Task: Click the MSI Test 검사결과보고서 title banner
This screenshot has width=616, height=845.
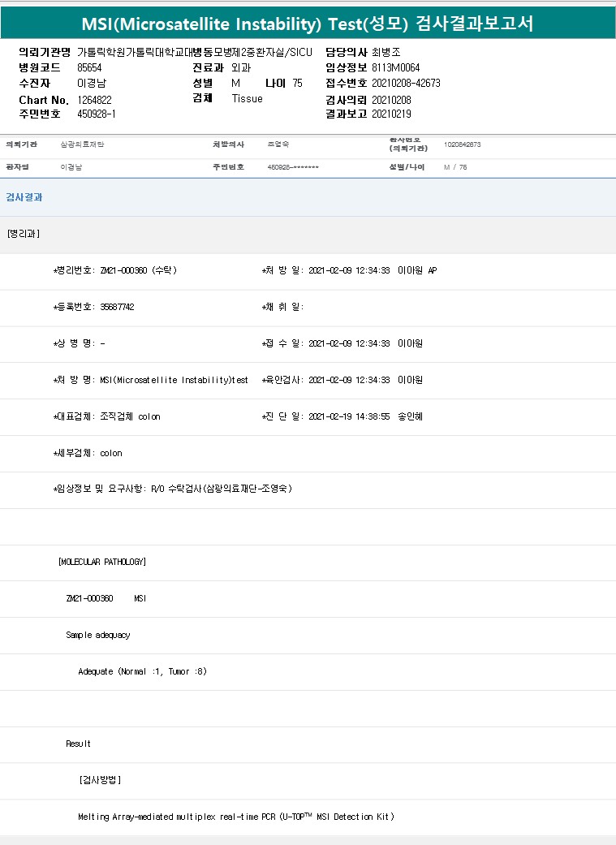Action: [308, 23]
